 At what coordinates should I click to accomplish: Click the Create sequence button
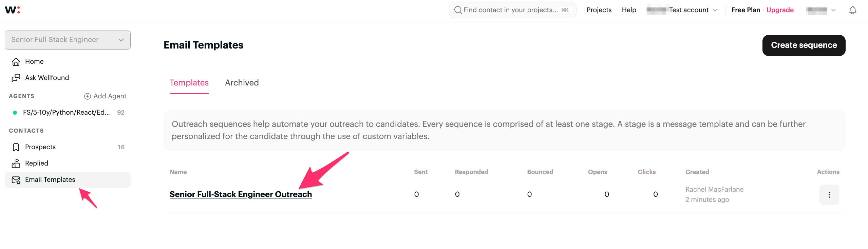pos(804,45)
